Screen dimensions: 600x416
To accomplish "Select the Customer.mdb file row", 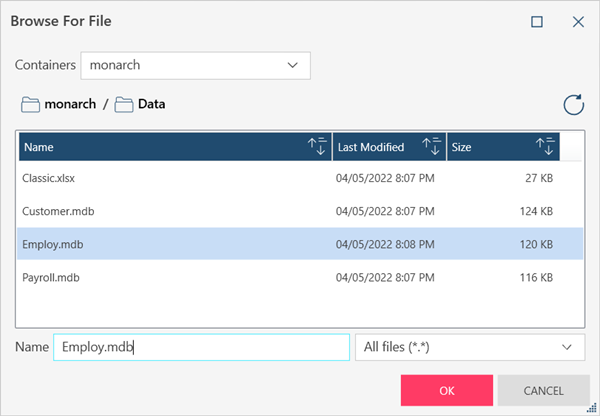I will 58,211.
